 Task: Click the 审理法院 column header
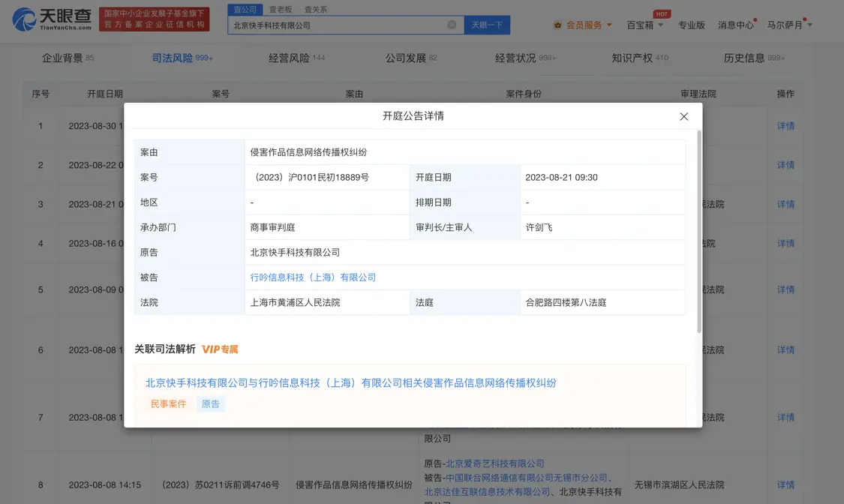tap(698, 94)
